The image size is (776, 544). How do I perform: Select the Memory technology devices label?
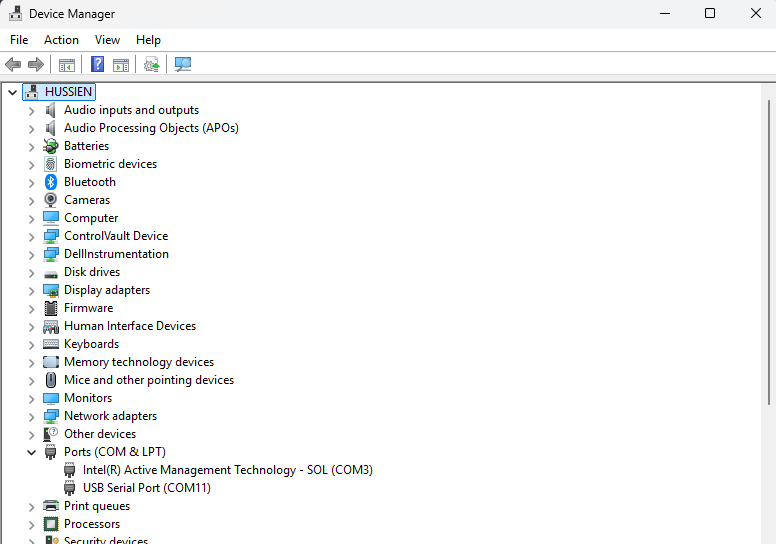(139, 362)
